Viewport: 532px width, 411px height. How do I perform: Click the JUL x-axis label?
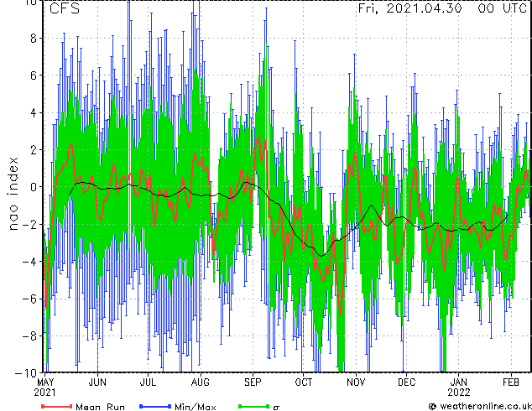point(148,382)
